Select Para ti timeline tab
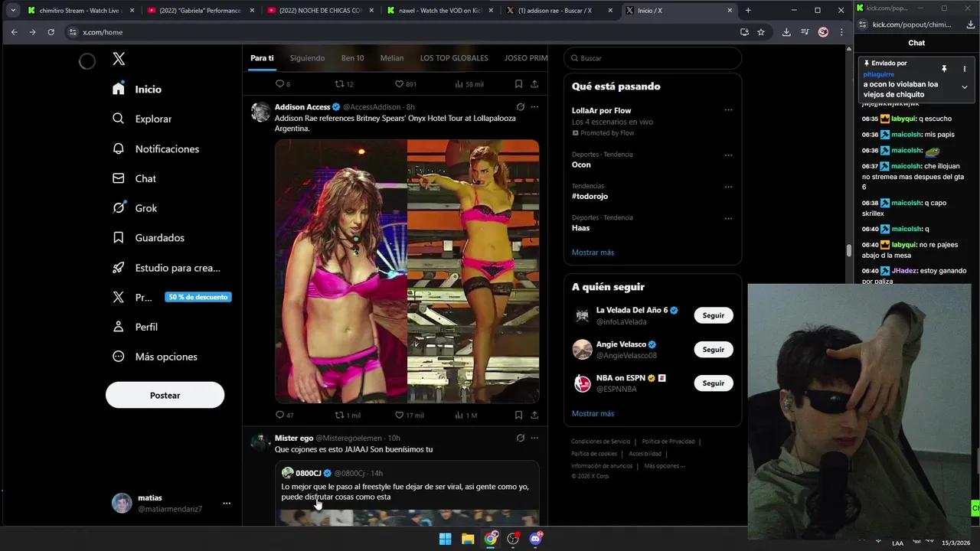Screen dimensions: 980x551 (x=262, y=58)
